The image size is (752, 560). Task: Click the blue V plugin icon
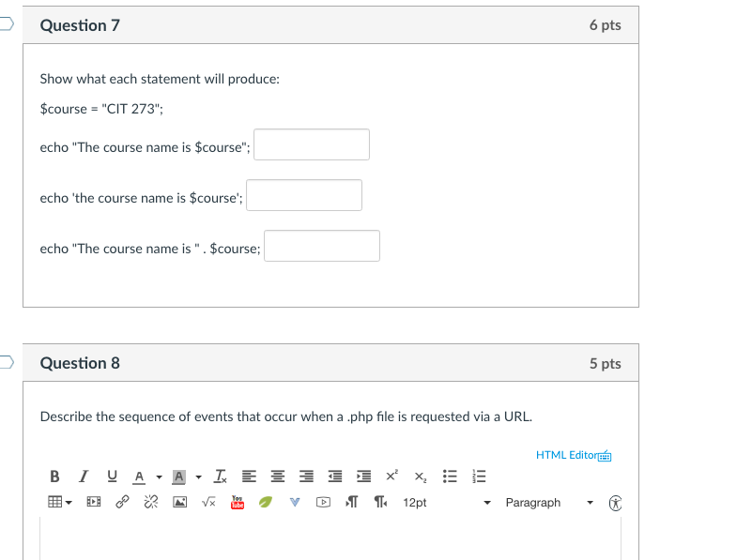(x=295, y=502)
